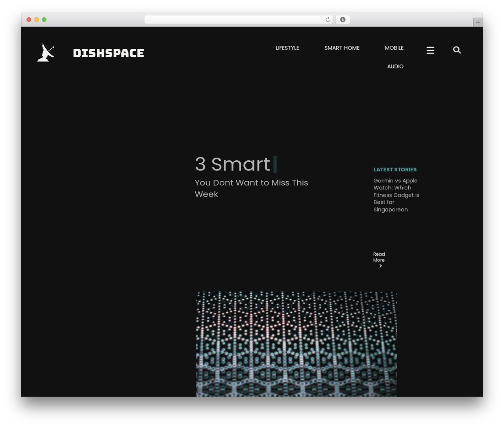This screenshot has height=427, width=504.
Task: Open the site search magnifier icon
Action: [457, 50]
